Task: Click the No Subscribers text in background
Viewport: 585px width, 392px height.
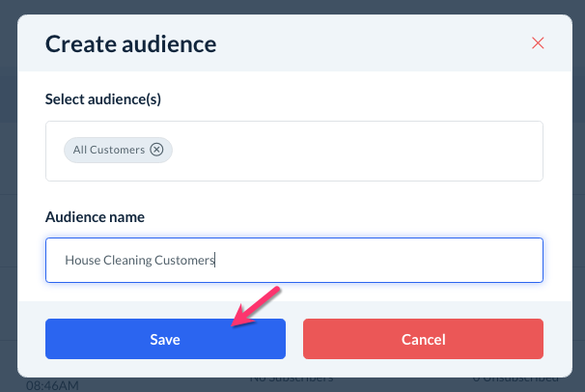Action: [x=291, y=379]
